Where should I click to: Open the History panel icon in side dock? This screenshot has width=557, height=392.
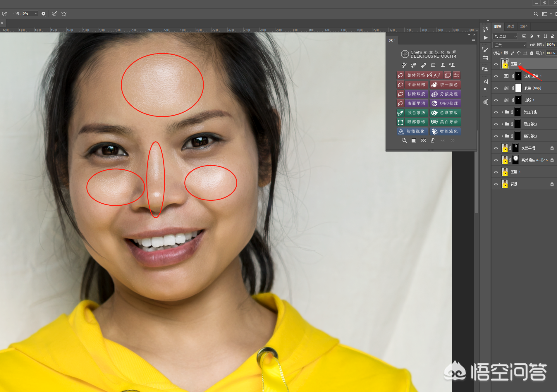486,29
